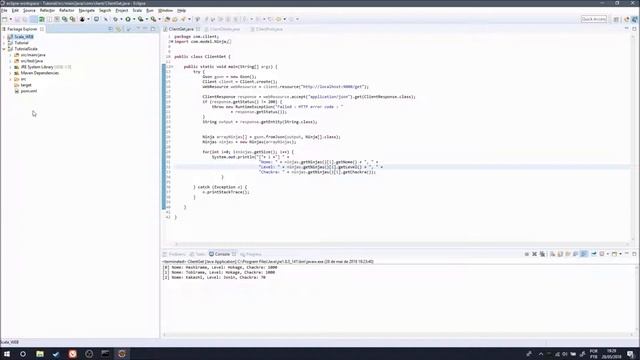Click Remove Launch X icon in Console
The image size is (640, 360).
pos(534,254)
